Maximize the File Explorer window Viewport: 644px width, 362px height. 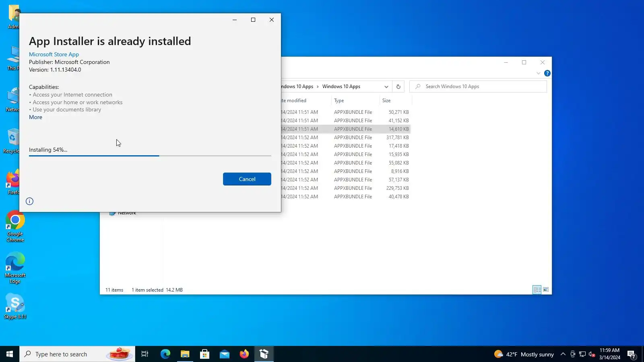coord(524,62)
